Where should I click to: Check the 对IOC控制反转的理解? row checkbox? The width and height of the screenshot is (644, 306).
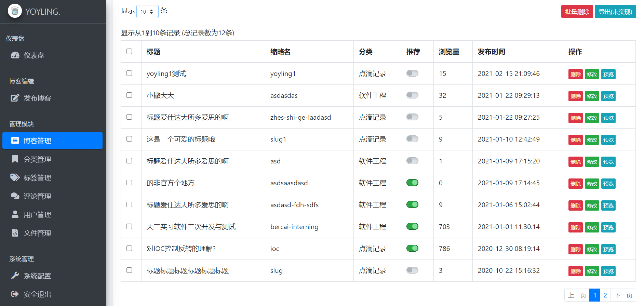pyautogui.click(x=129, y=248)
